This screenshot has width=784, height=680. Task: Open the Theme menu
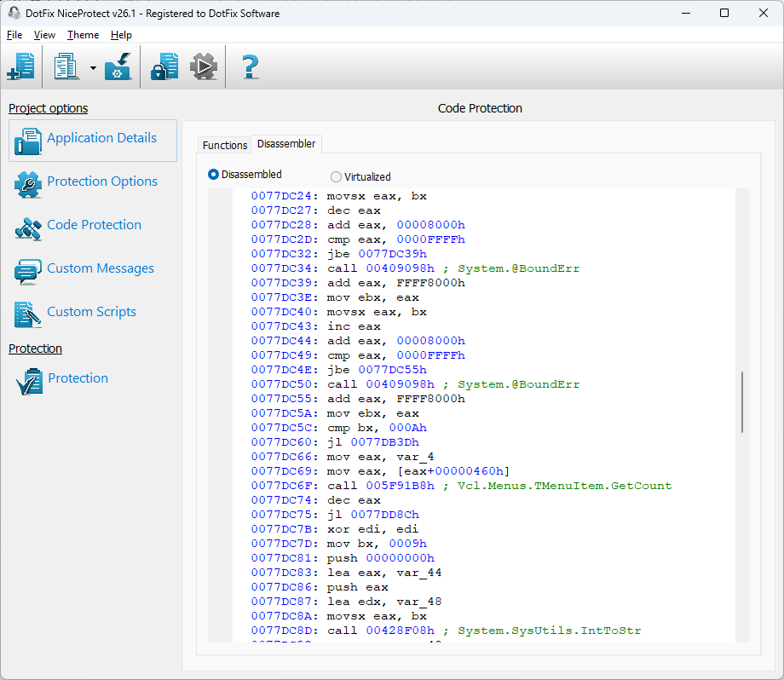(83, 35)
